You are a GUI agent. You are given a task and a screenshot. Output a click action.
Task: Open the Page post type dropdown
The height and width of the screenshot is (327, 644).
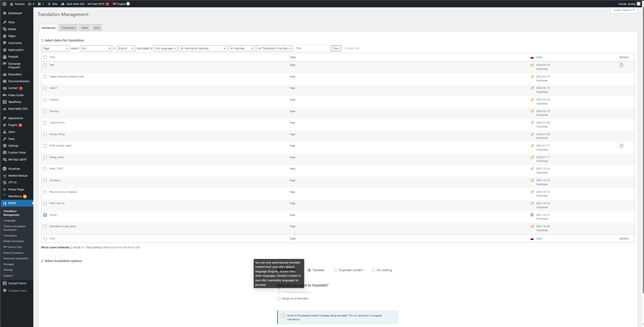(x=55, y=48)
